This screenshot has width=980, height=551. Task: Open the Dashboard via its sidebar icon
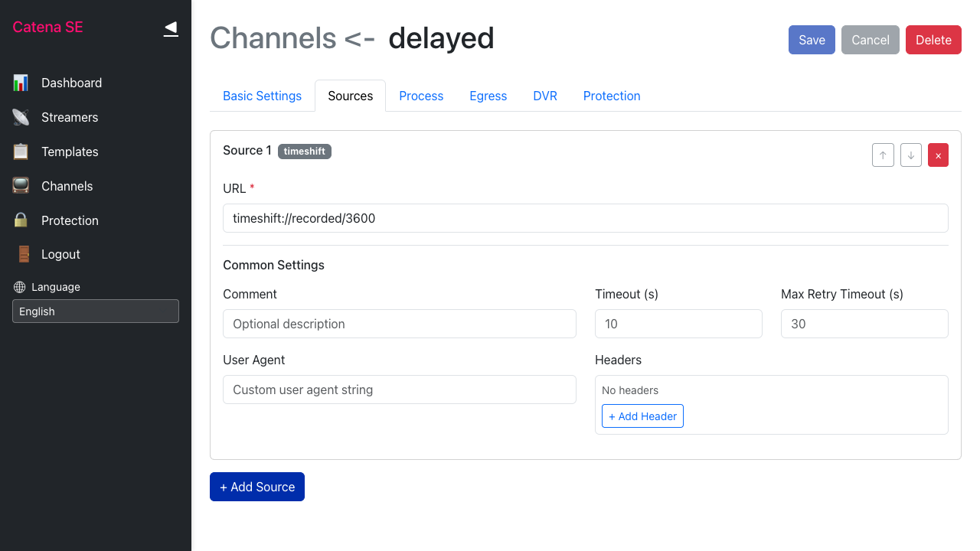20,83
